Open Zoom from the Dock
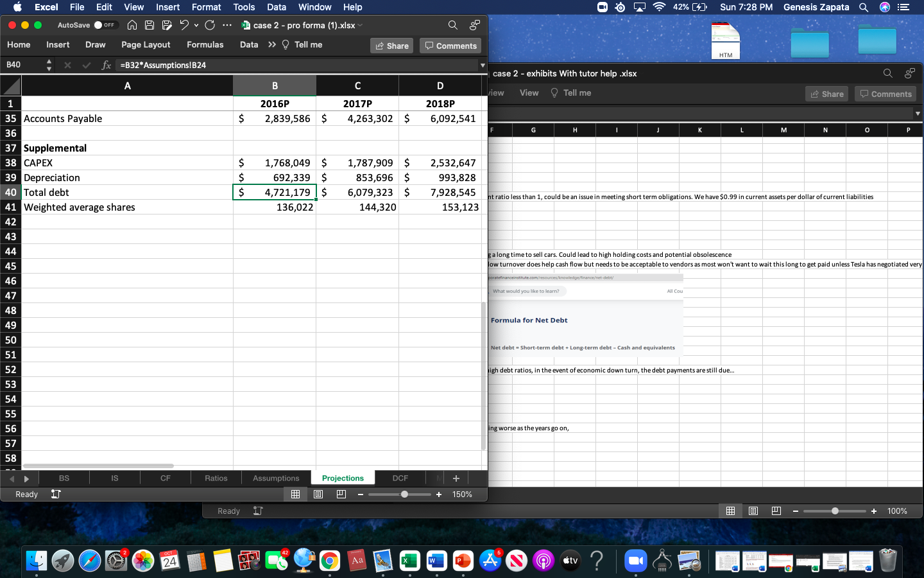The height and width of the screenshot is (578, 924). click(636, 561)
